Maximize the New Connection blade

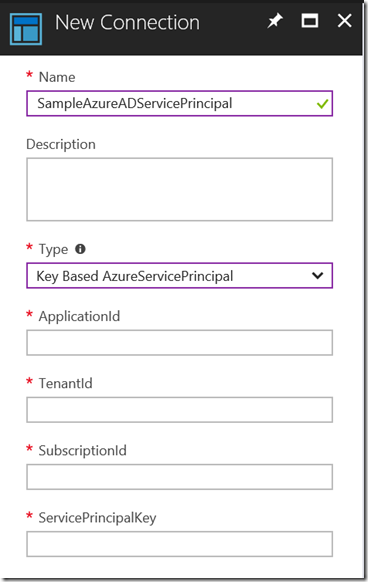(309, 21)
